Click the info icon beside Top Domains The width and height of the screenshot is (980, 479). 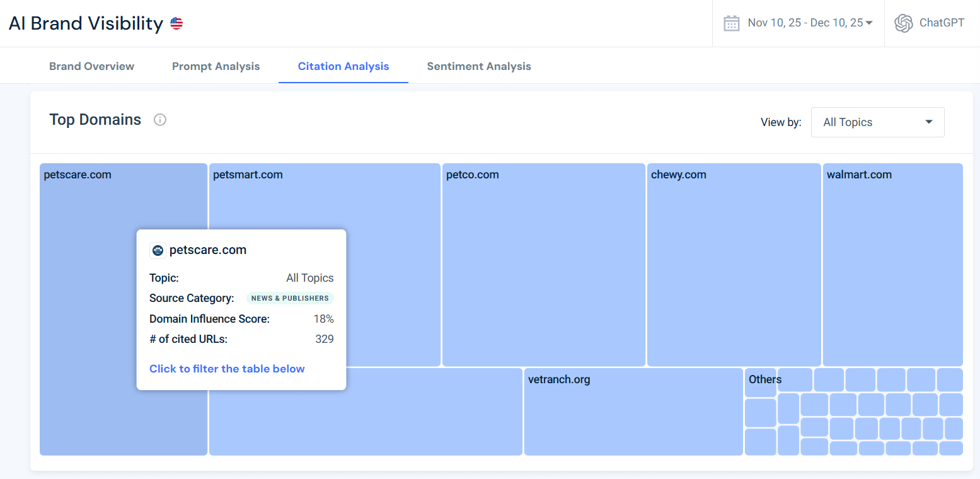pos(160,120)
